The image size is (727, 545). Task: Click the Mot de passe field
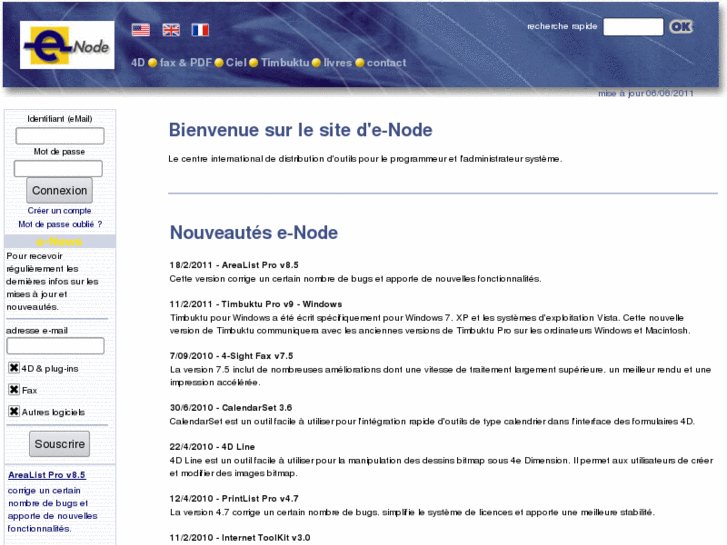[x=58, y=168]
